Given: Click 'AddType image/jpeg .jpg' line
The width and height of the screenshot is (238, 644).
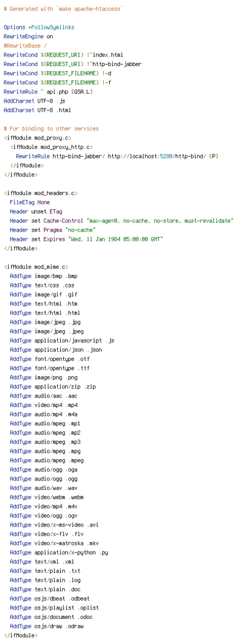Looking at the screenshot, I should [45, 322].
